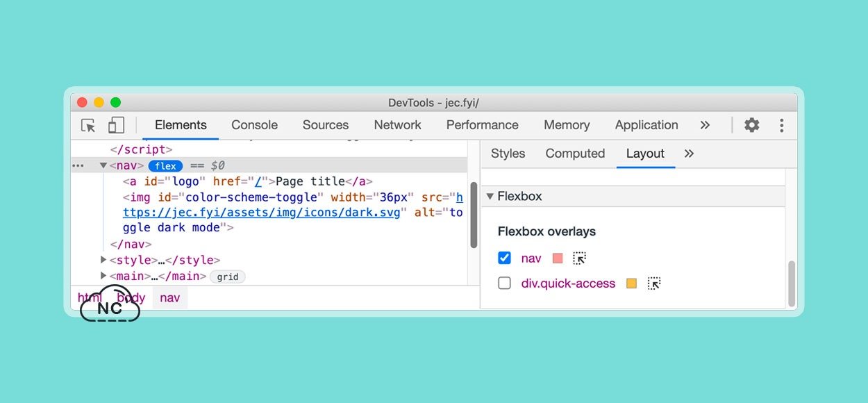The width and height of the screenshot is (868, 403).
Task: Open the Performance tab
Action: click(x=482, y=125)
